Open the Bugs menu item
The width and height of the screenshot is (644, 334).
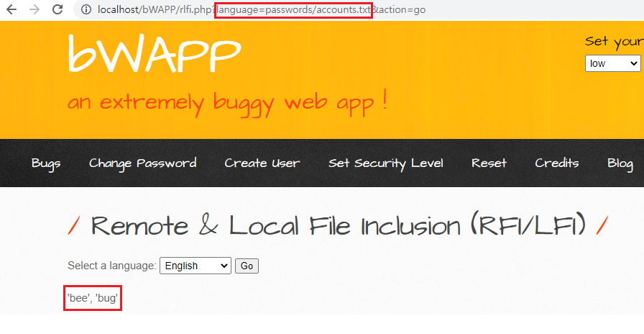[46, 163]
